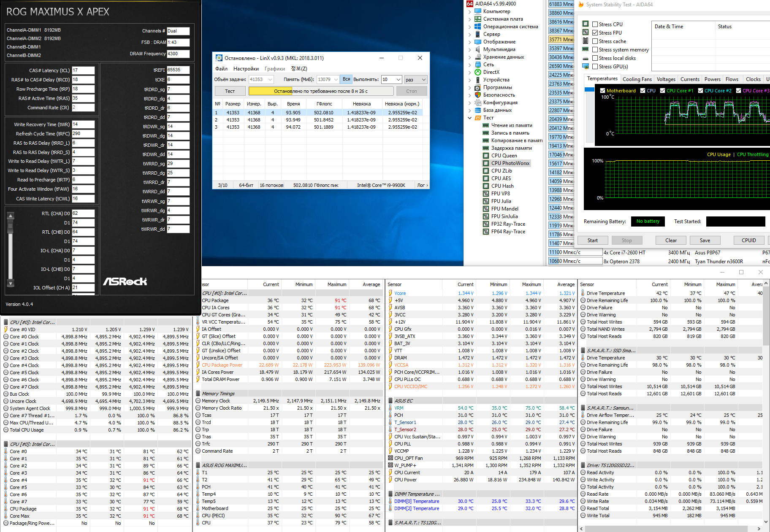This screenshot has height=532, width=770.
Task: Click the Сеть network icon
Action: [x=478, y=65]
